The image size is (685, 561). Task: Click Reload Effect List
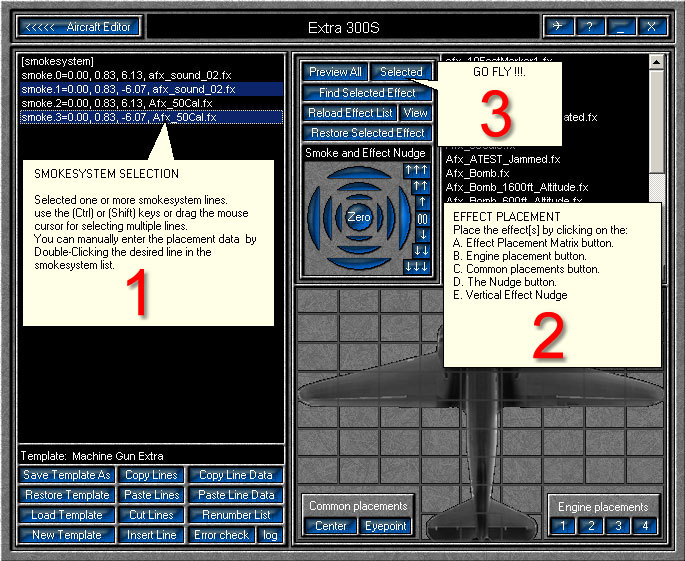pyautogui.click(x=350, y=113)
